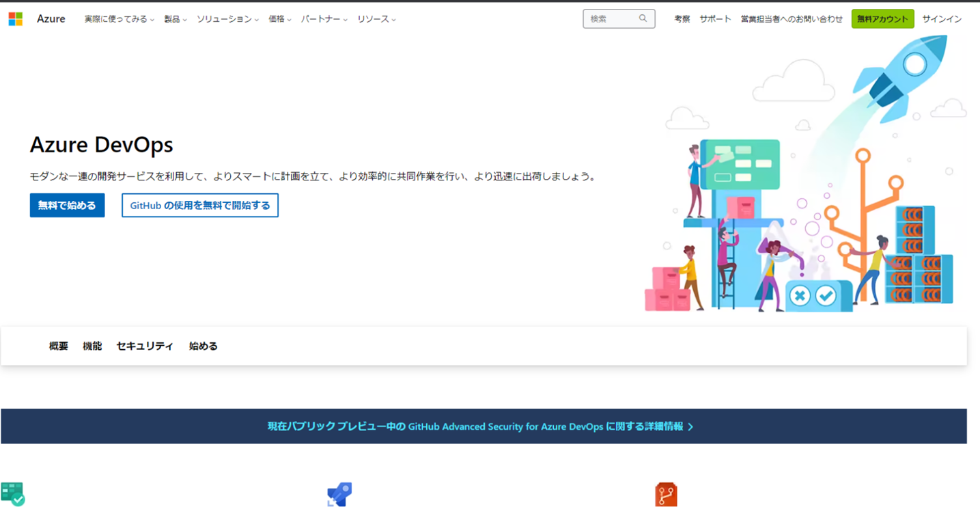Click the Azure DevOps heading text
980x507 pixels.
(102, 144)
